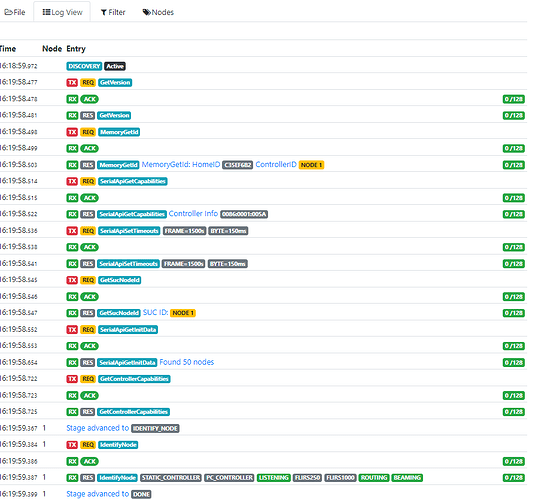Click the DONE stage badge
The width and height of the screenshot is (535, 499).
(141, 494)
